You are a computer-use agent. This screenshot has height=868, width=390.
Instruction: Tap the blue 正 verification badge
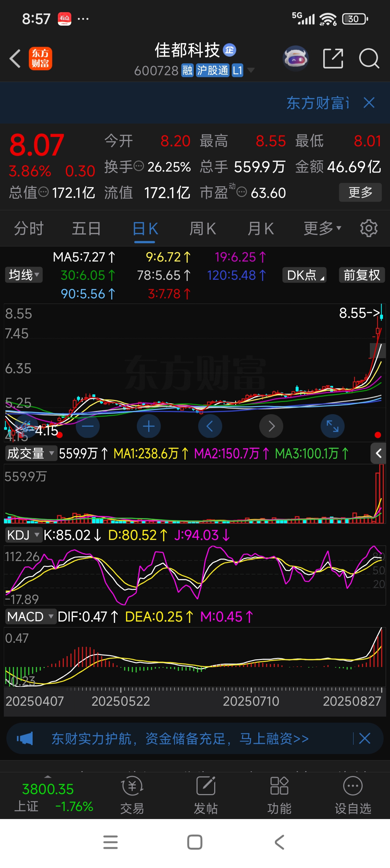point(230,51)
